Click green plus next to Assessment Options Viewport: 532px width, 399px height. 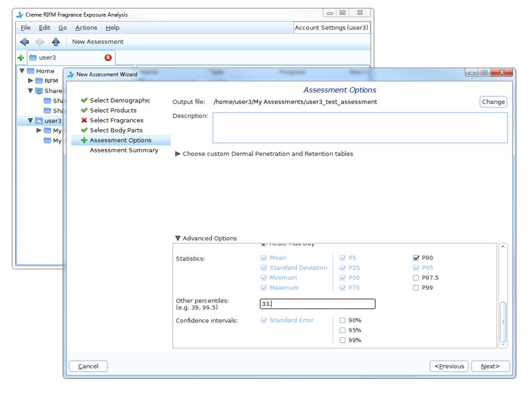coord(84,140)
